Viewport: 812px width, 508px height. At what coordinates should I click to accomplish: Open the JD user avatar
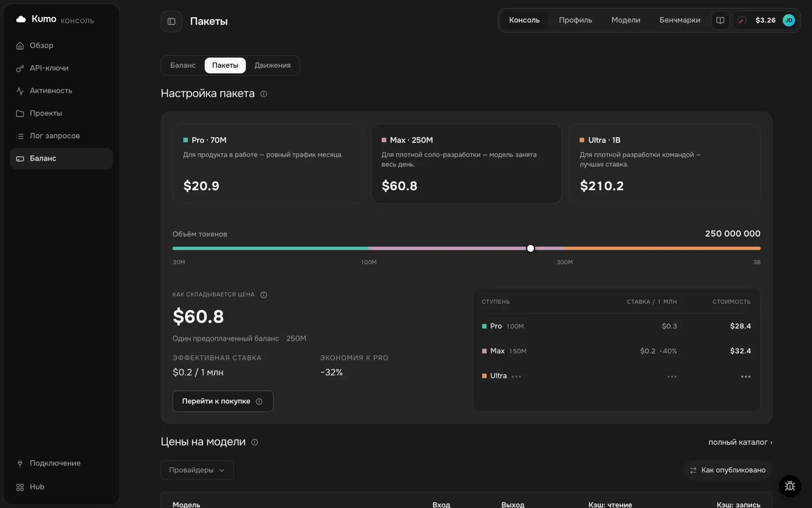[789, 20]
